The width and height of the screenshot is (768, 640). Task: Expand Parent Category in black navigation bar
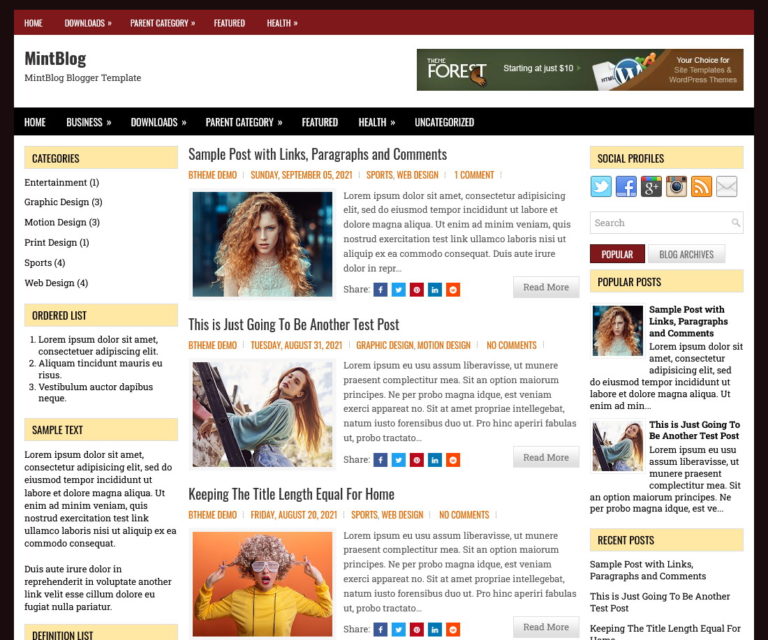coord(244,122)
